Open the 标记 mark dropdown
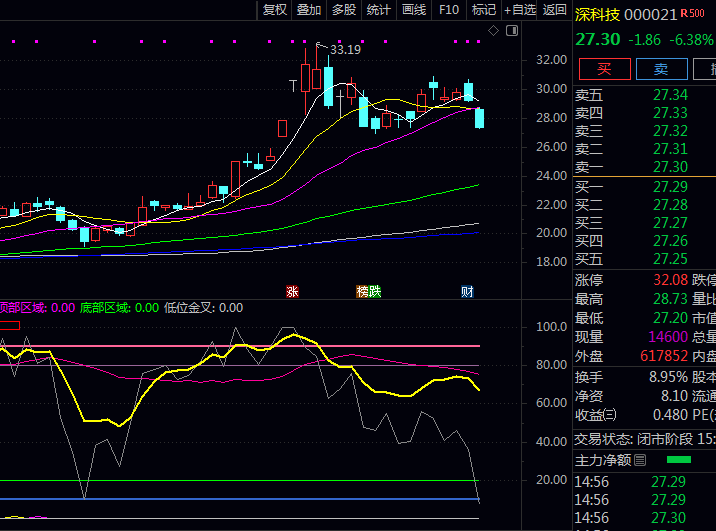716x531 pixels. point(483,10)
